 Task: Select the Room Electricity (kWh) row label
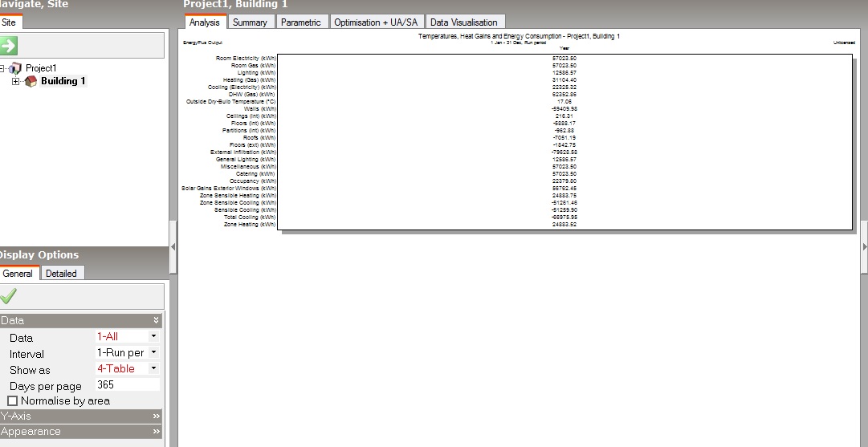pos(246,58)
